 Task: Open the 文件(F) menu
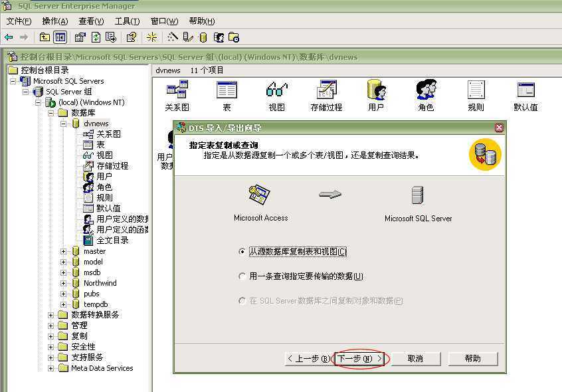pyautogui.click(x=19, y=21)
